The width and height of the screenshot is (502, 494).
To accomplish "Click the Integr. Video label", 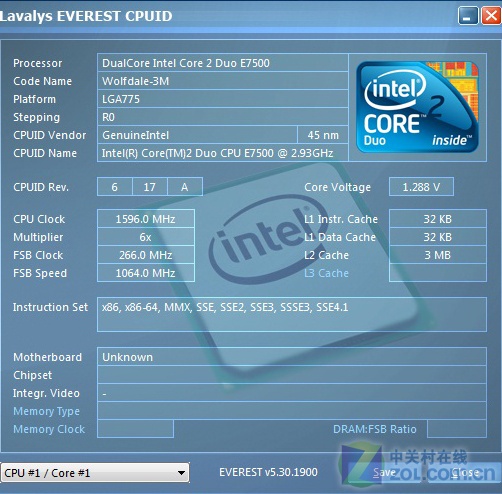I will coord(46,393).
